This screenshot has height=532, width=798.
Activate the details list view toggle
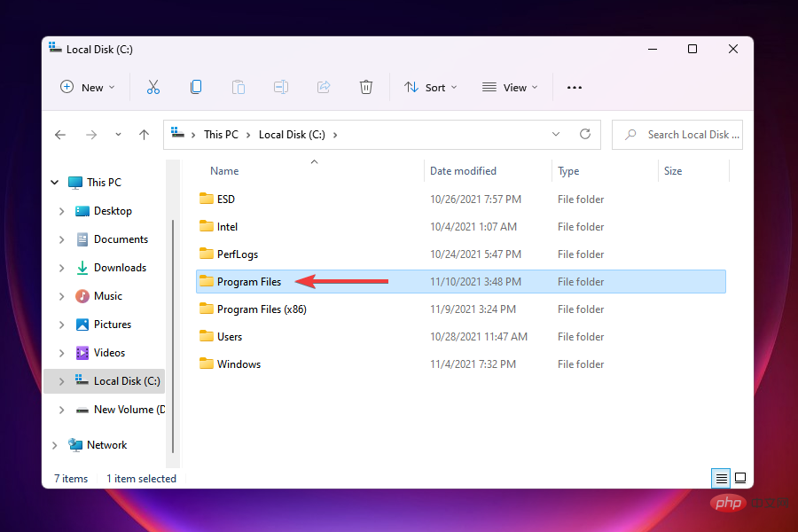pos(720,478)
